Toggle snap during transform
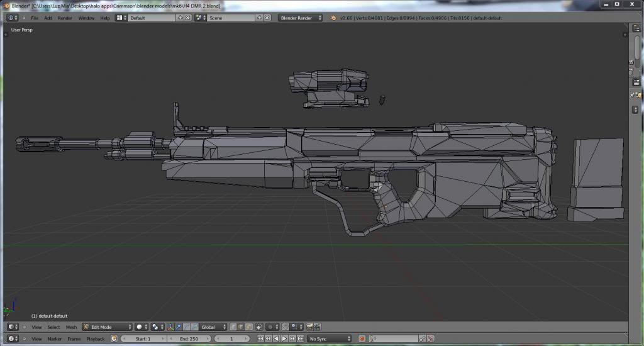The image size is (644, 346). [286, 327]
